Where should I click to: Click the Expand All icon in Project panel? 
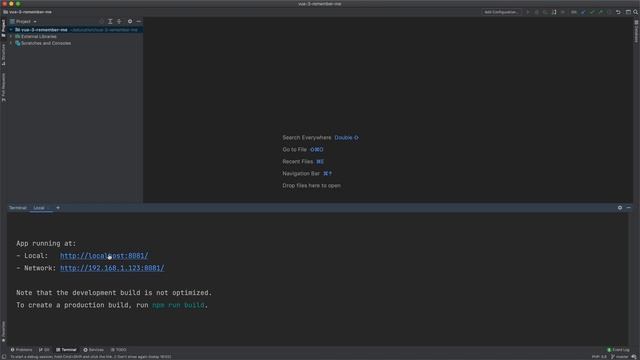point(110,22)
